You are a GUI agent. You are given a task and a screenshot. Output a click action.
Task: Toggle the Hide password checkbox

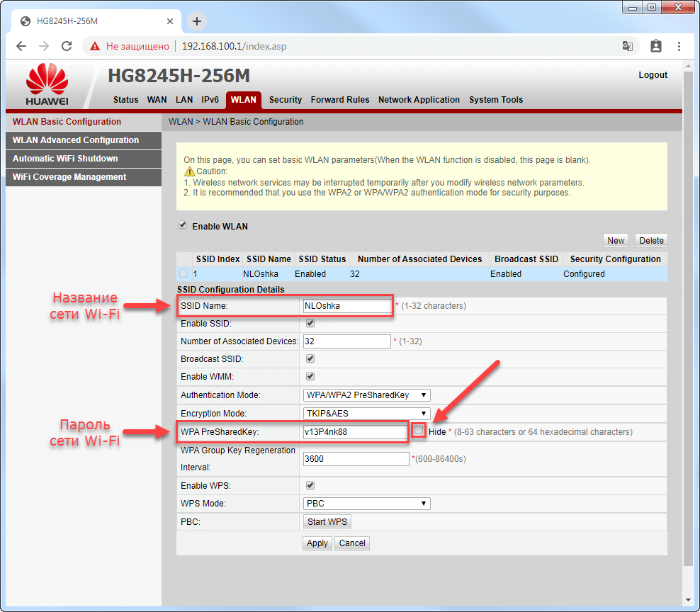419,431
